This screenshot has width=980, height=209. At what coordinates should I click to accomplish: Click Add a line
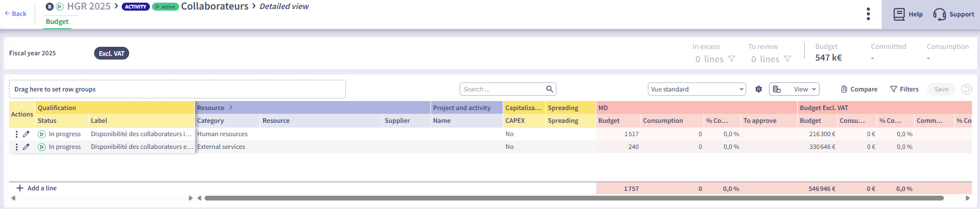tap(36, 188)
